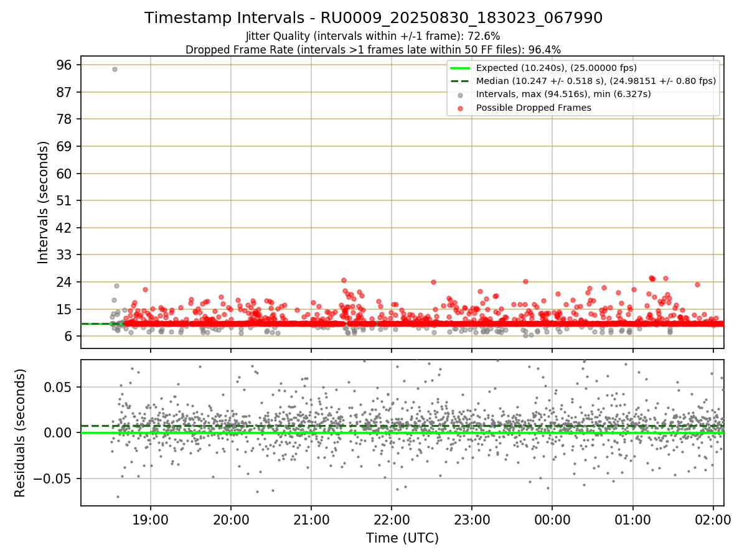Click the 78 y-axis tick label
747x560 pixels.
pos(65,119)
